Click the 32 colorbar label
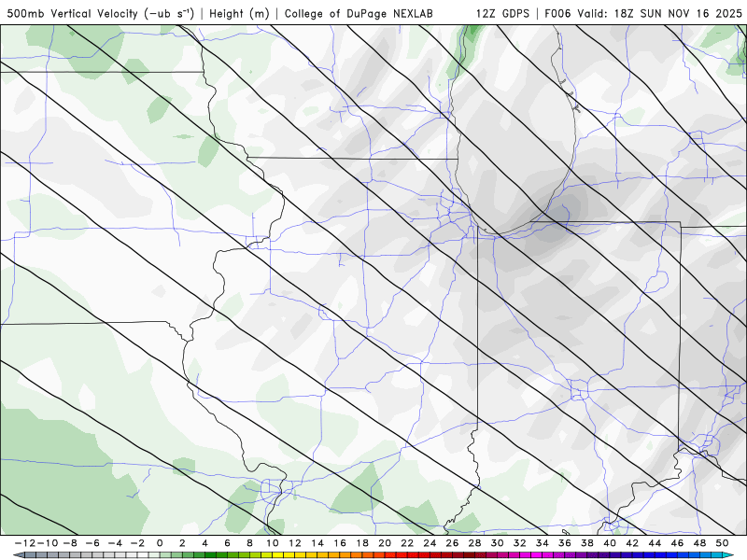Screen dimensions: 747x560 [520, 543]
